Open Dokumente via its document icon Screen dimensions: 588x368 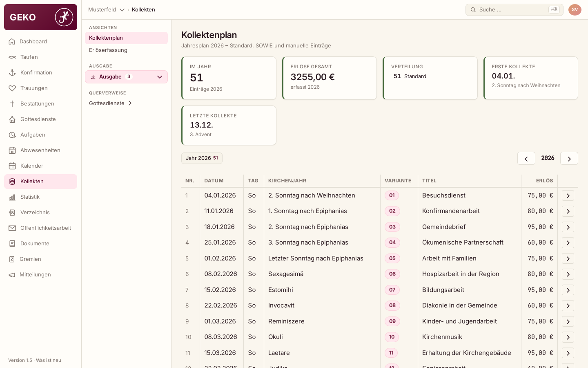12,244
